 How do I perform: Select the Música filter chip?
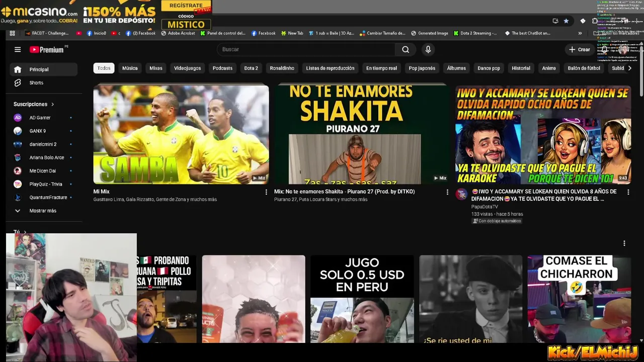[130, 68]
